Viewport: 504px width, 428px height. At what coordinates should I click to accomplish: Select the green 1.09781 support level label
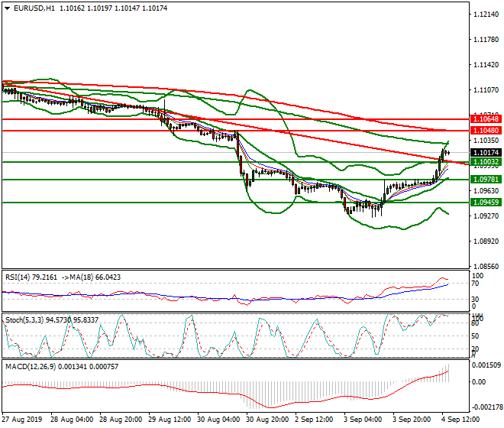pyautogui.click(x=486, y=180)
